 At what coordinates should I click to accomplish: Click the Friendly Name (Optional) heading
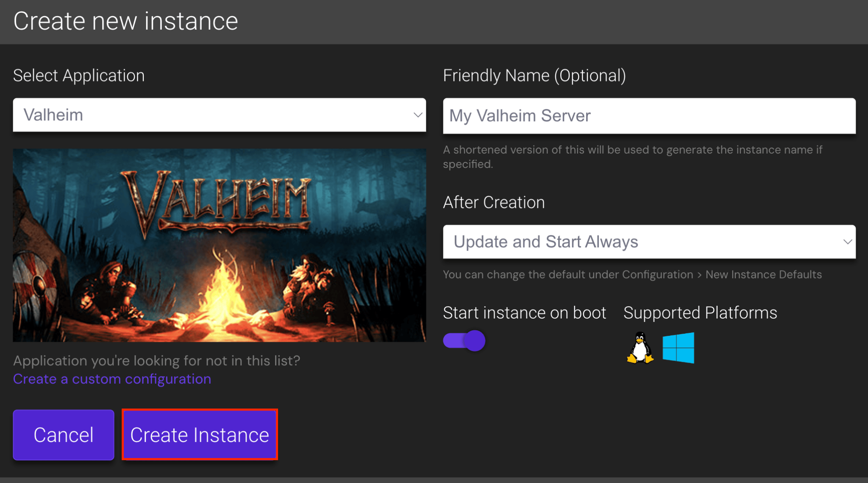point(534,75)
